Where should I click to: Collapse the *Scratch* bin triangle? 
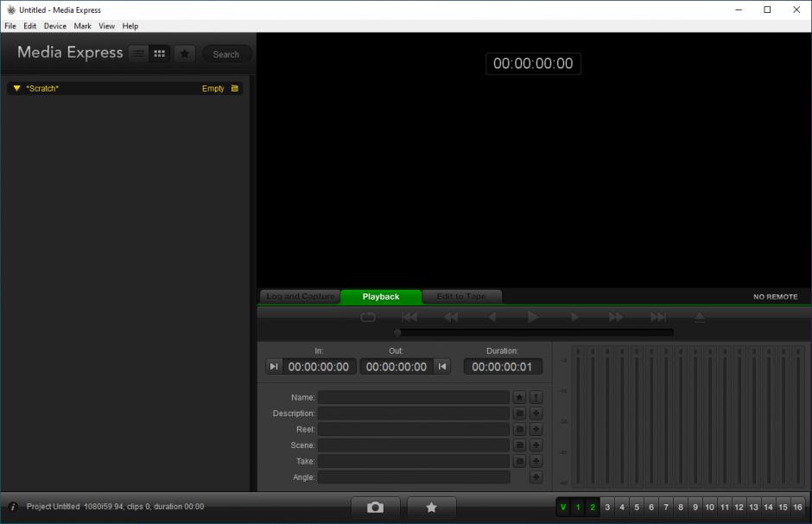tap(16, 88)
